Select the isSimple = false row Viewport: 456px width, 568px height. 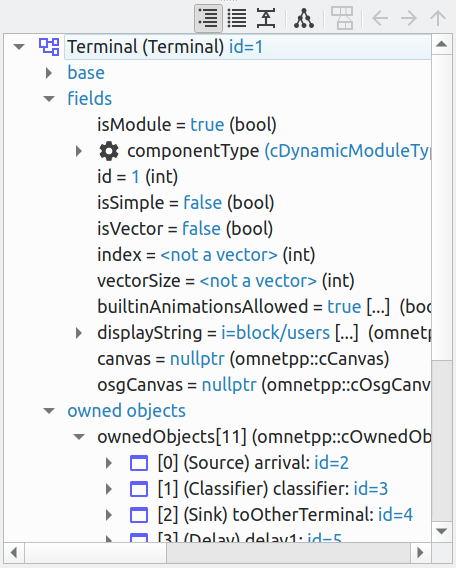(185, 203)
